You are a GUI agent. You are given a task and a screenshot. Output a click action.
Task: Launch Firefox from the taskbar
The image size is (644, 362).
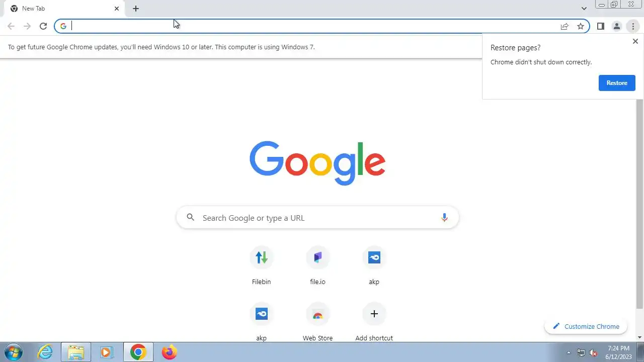(x=169, y=352)
